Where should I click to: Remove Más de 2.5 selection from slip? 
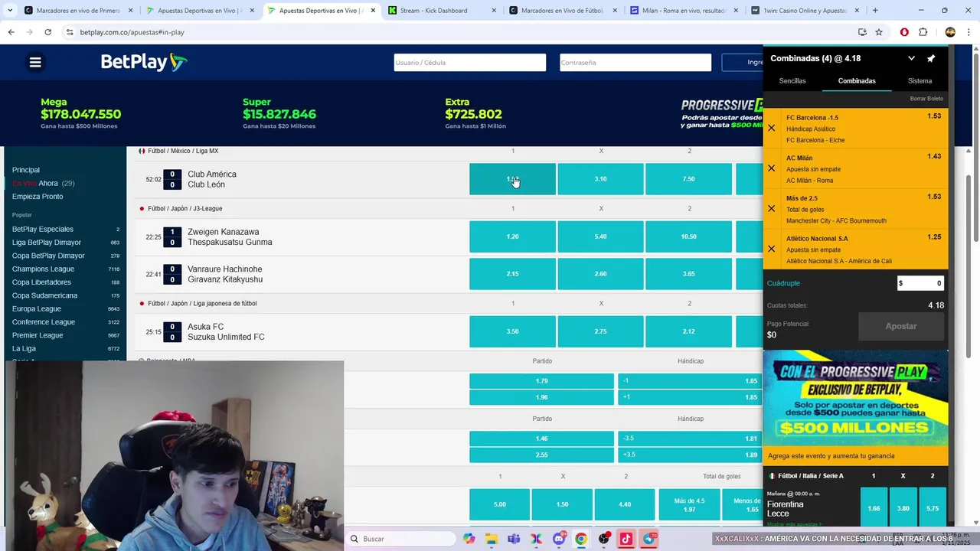[x=772, y=208]
